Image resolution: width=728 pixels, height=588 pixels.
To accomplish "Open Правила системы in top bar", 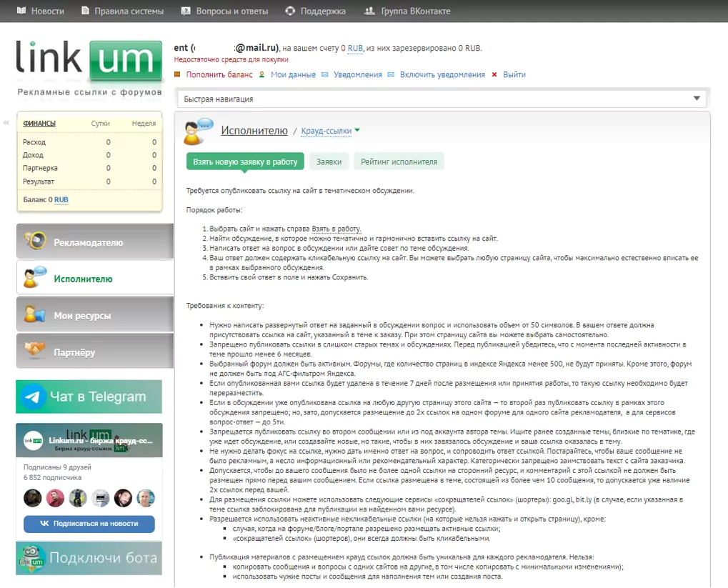I will pos(129,11).
